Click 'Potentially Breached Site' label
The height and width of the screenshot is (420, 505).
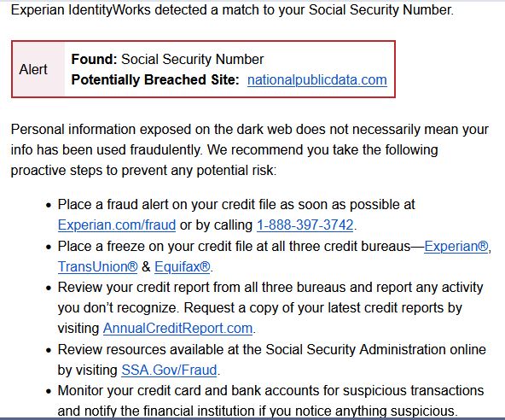pos(155,79)
